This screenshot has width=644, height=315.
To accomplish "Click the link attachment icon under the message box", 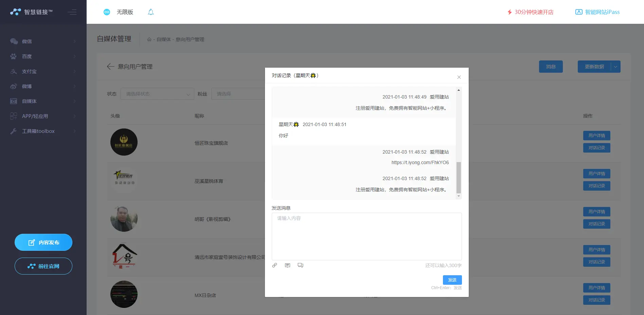I will 274,265.
